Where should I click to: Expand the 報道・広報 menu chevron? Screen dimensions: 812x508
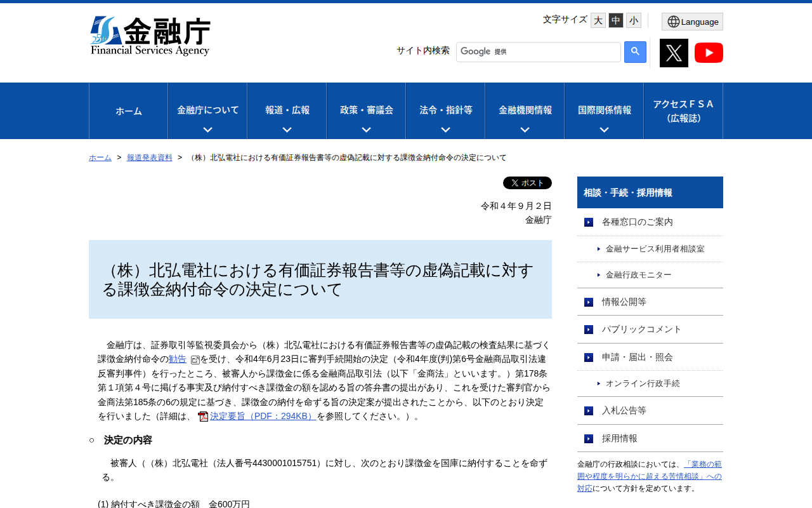tap(287, 130)
